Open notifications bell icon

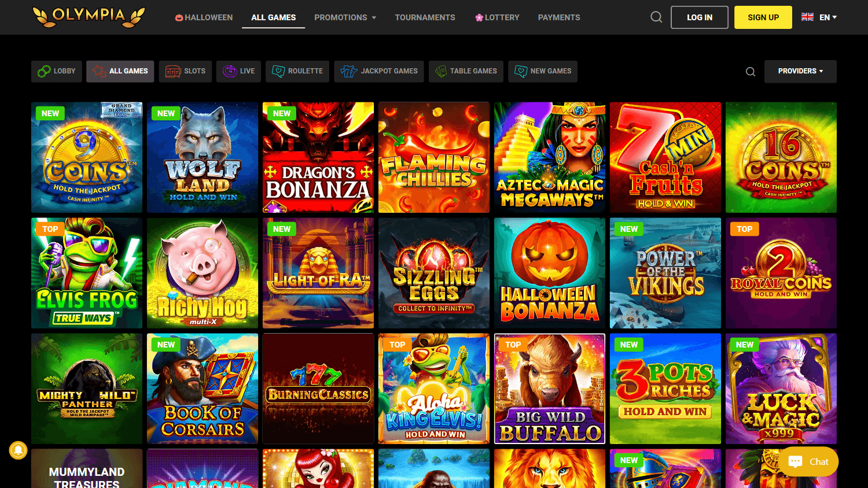[18, 450]
